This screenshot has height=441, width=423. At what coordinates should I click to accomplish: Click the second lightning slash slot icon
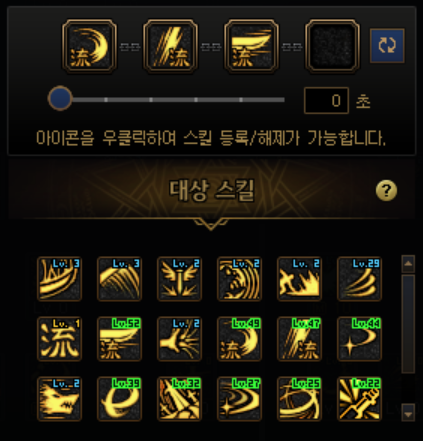(x=170, y=46)
